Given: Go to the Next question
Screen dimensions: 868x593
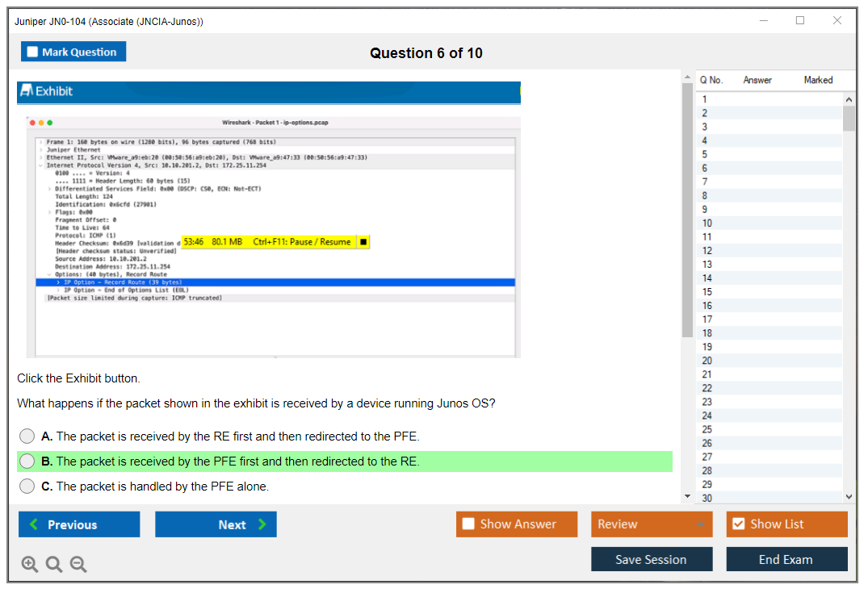Looking at the screenshot, I should coord(216,524).
